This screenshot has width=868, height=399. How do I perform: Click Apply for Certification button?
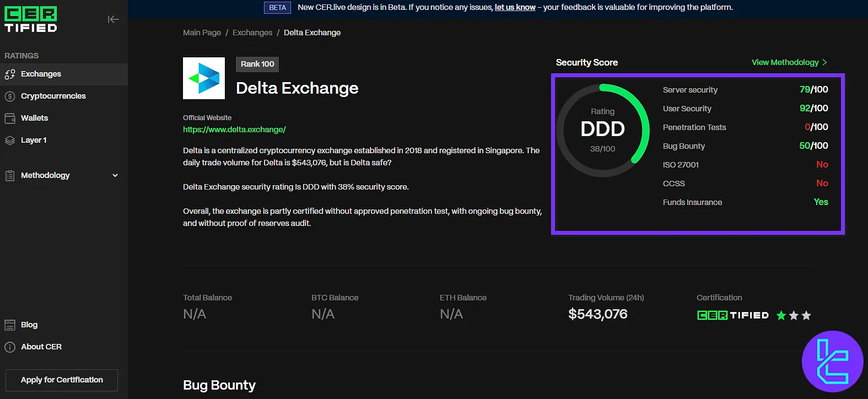coord(62,380)
